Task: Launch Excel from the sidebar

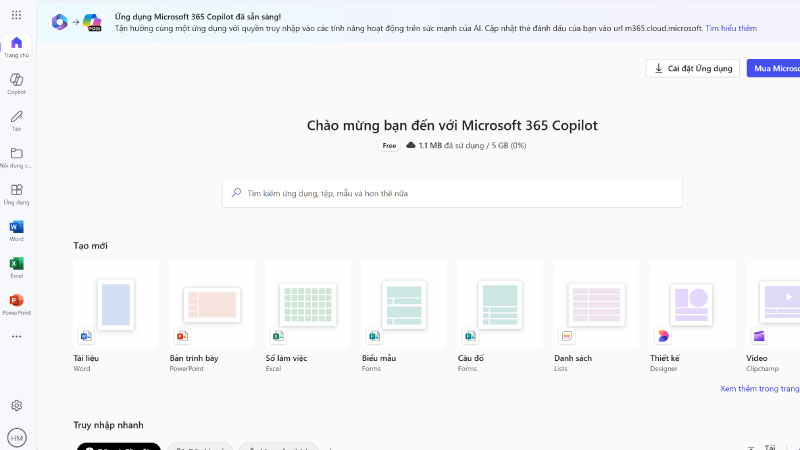Action: [x=16, y=265]
